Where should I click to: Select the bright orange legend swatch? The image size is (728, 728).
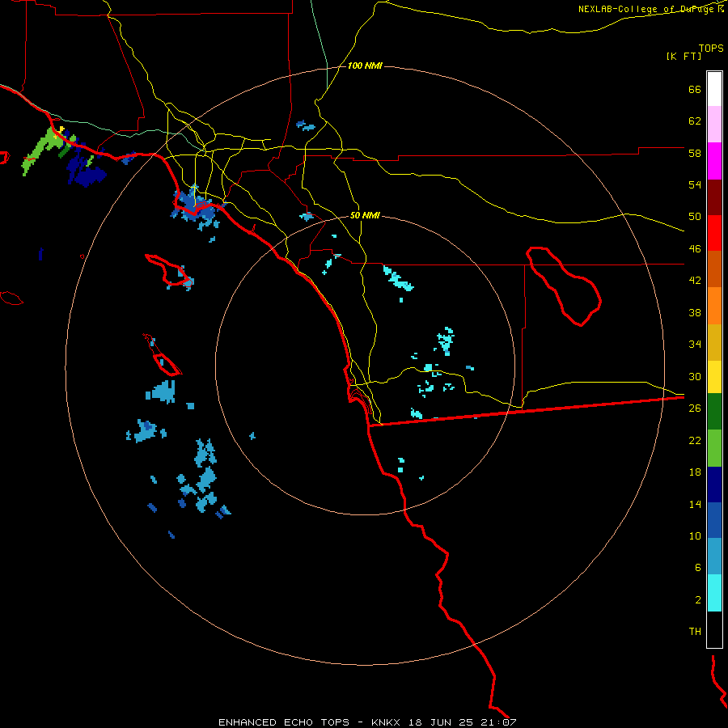(714, 306)
